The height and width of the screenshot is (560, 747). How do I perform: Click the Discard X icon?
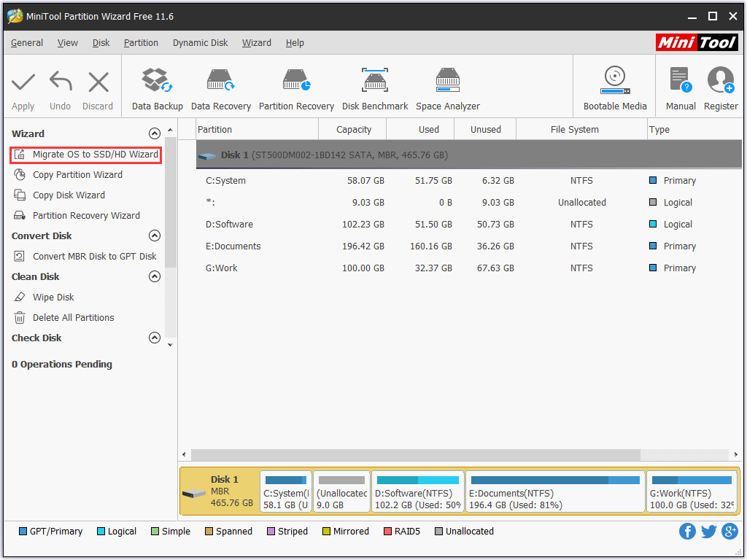[98, 82]
